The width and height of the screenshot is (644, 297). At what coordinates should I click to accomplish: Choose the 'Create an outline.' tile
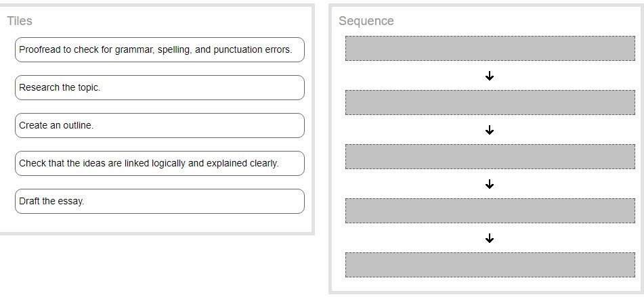click(159, 125)
